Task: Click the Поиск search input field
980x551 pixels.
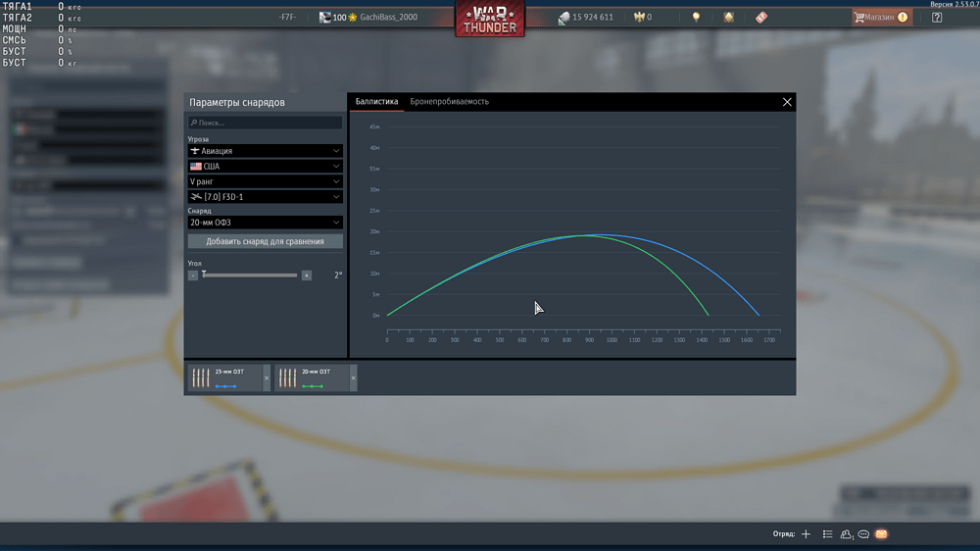Action: tap(266, 124)
